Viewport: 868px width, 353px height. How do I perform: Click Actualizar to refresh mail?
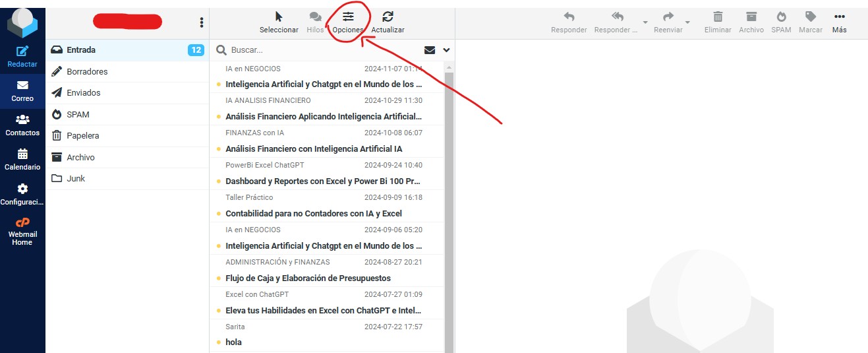[x=388, y=22]
